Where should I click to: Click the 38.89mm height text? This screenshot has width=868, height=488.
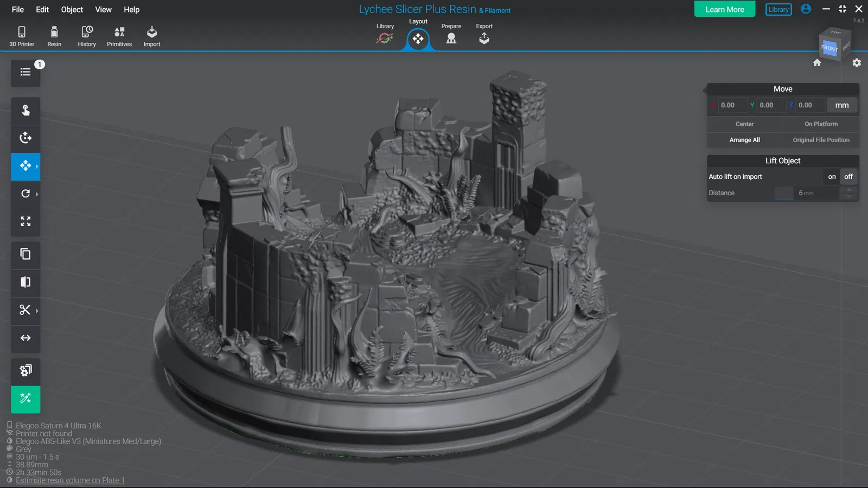click(x=32, y=465)
